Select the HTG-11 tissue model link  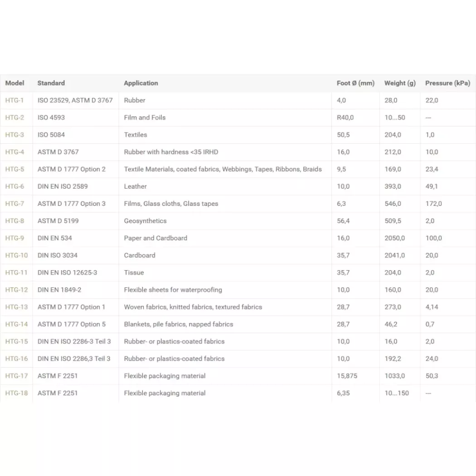coord(16,272)
